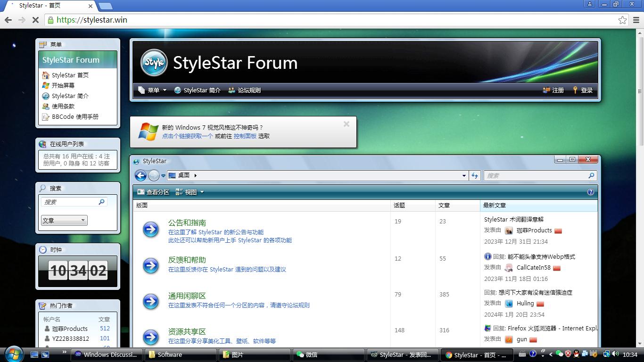The height and width of the screenshot is (362, 644).
Task: Click 注册 in forum navbar
Action: [x=553, y=90]
